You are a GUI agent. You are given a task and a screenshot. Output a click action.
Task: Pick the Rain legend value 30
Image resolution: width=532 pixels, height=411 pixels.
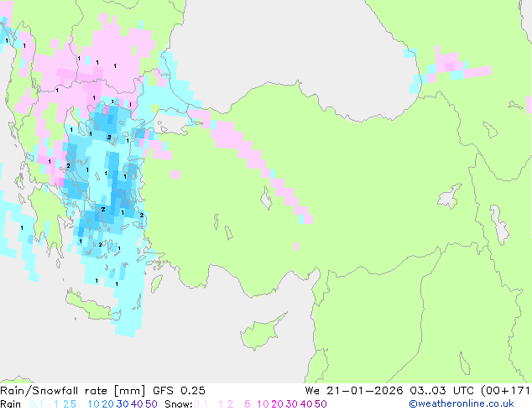click(123, 404)
